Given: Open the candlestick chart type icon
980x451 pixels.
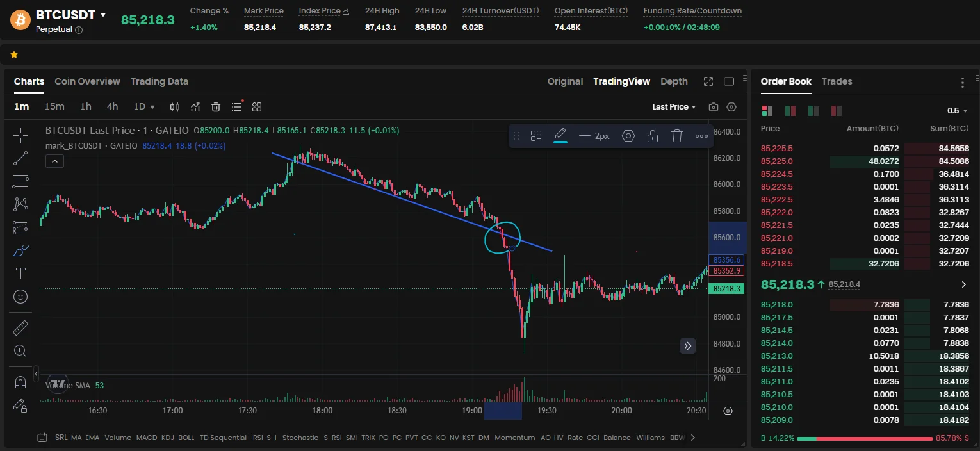Looking at the screenshot, I should tap(175, 107).
